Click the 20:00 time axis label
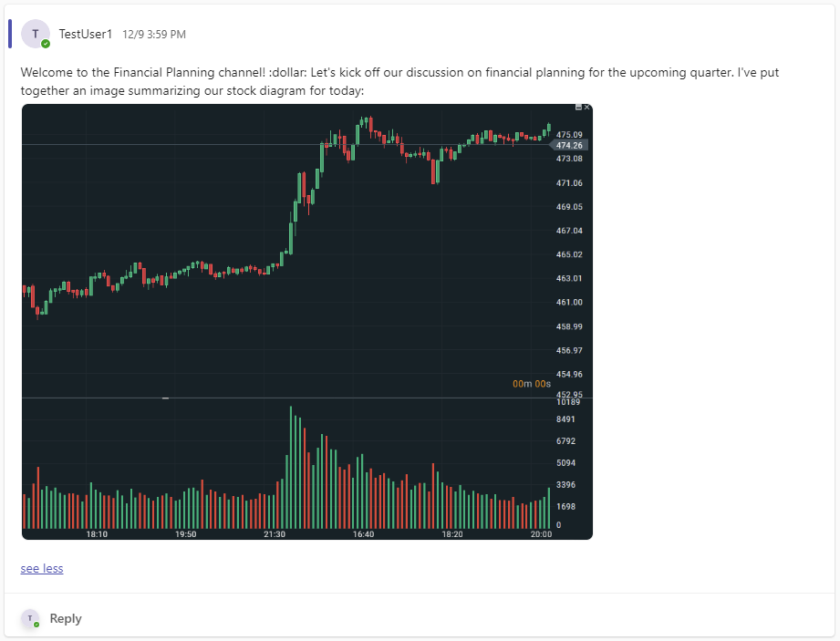Screen dimensions: 840x641 click(x=541, y=534)
